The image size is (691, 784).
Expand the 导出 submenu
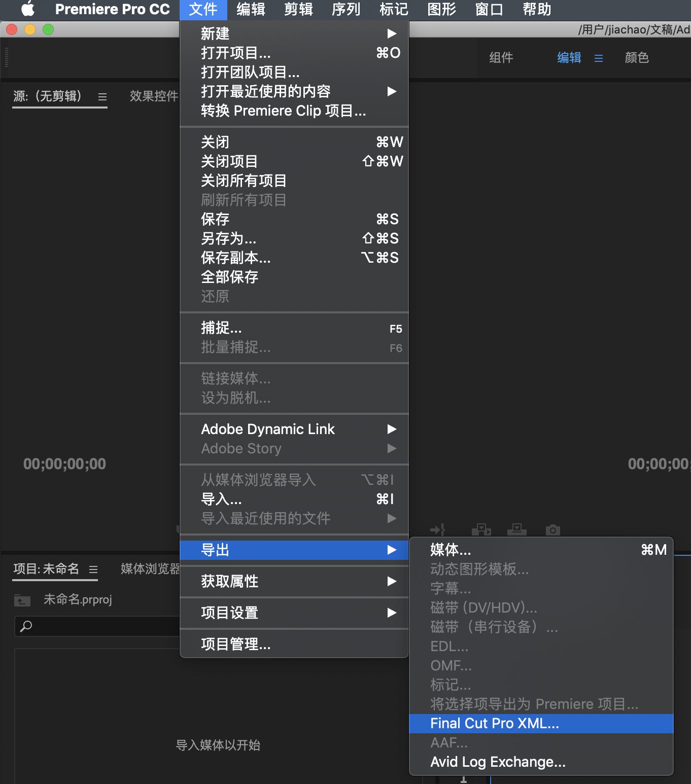[x=294, y=550]
